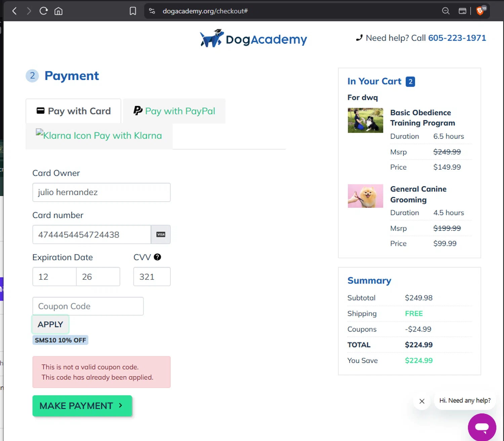This screenshot has height=441, width=504.
Task: Click the CVV help question mark icon
Action: pos(157,257)
